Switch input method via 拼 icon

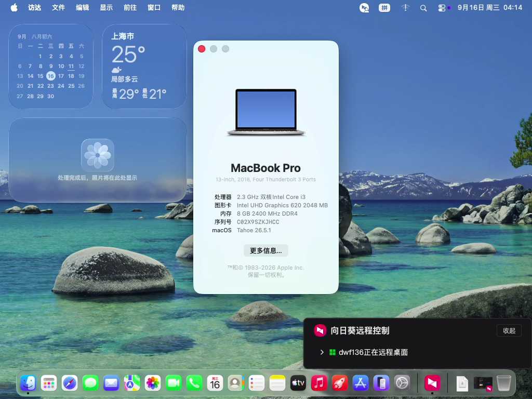click(x=384, y=8)
